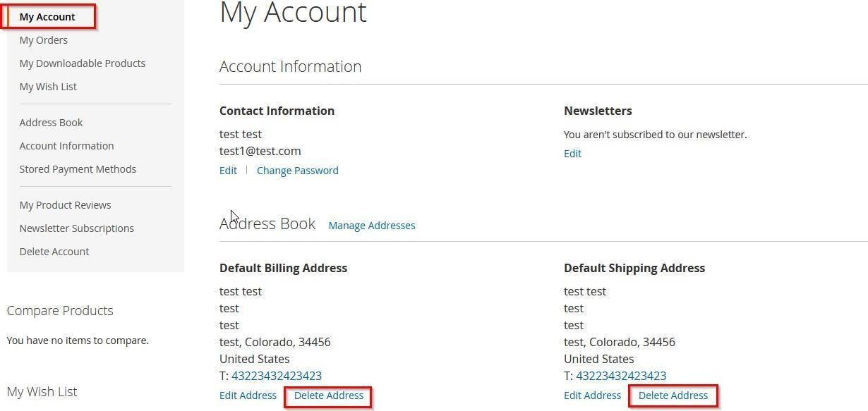The height and width of the screenshot is (411, 868).
Task: Delete the default shipping address
Action: click(x=673, y=395)
